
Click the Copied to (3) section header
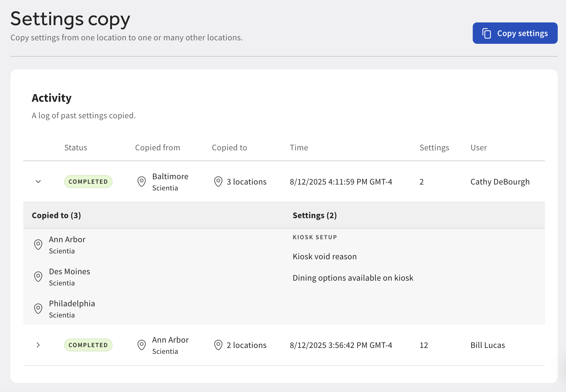(56, 215)
